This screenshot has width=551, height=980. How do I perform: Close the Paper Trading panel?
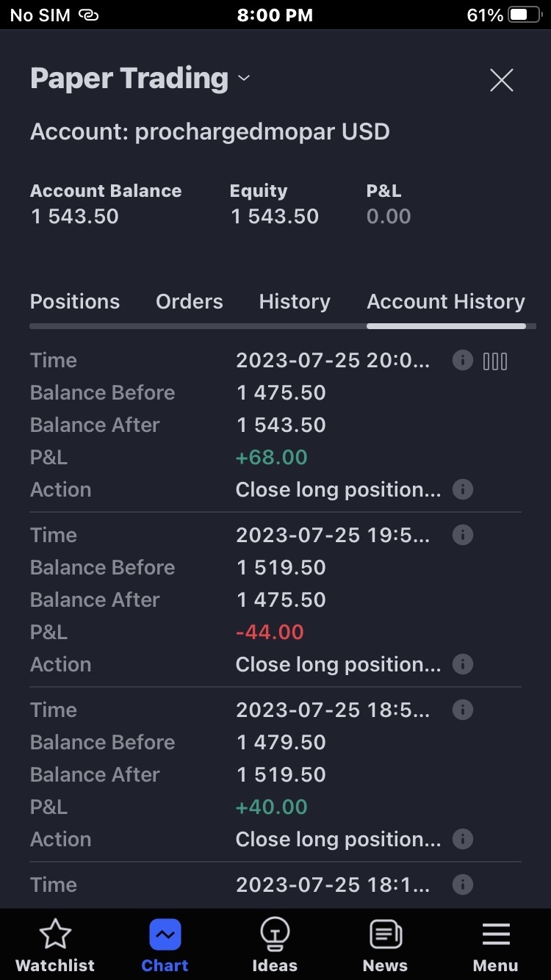click(x=502, y=80)
